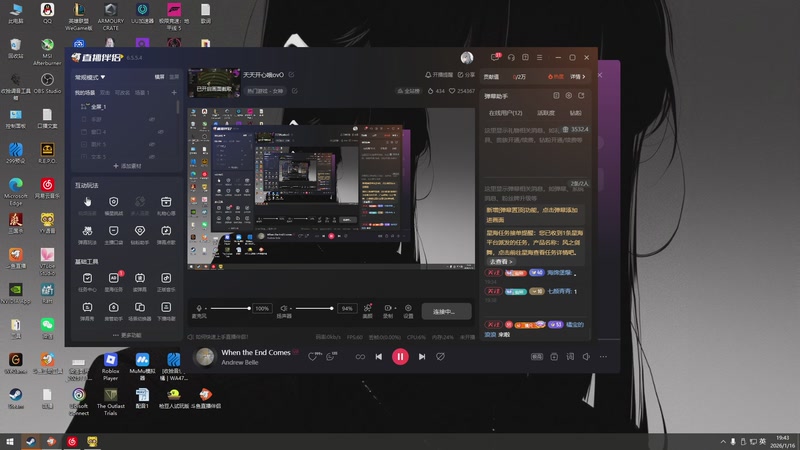Open 活跃度 tab in 弹幕助手
This screenshot has width=800, height=450.
[x=546, y=113]
